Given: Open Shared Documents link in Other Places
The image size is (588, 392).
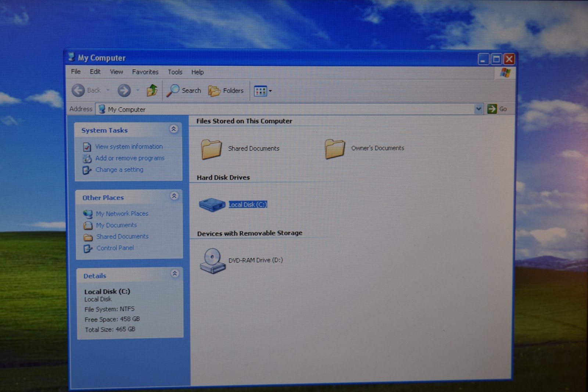Looking at the screenshot, I should tap(122, 237).
